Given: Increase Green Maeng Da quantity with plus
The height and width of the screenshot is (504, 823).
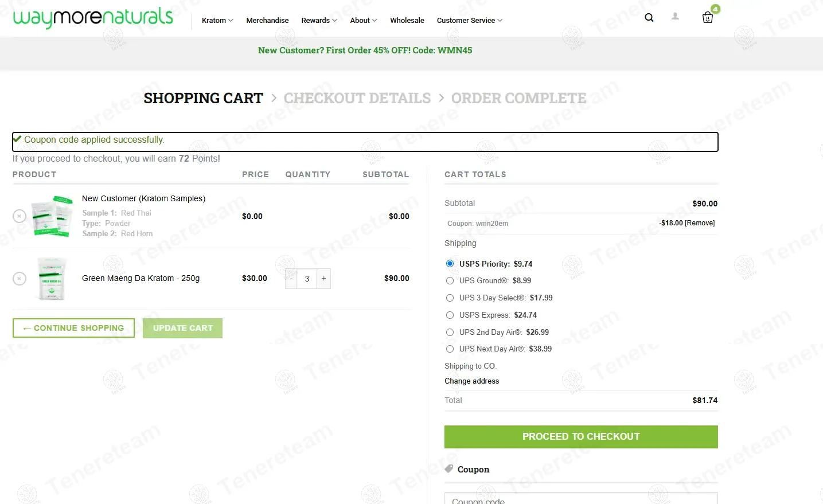Looking at the screenshot, I should coord(324,279).
